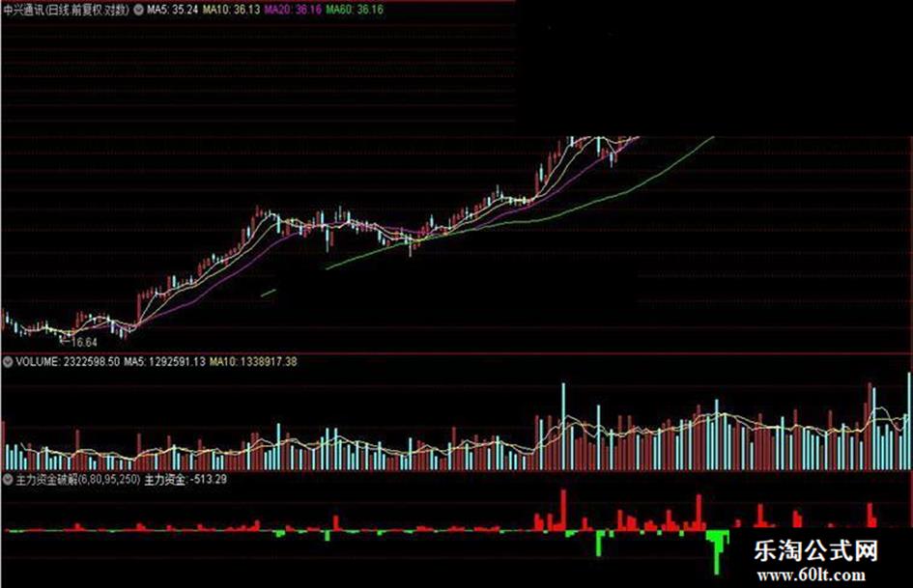The width and height of the screenshot is (913, 588).
Task: Select the 中兴通讯(日线 前复权 对数) chart title
Action: click(x=66, y=10)
